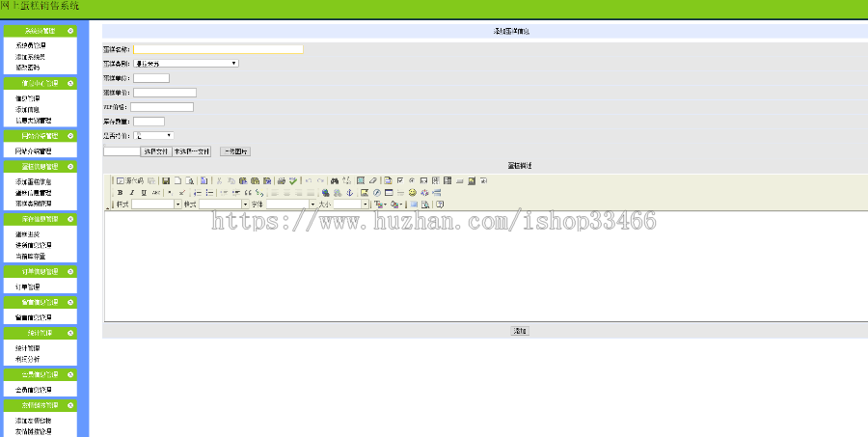Click the Remove Format eraser icon
The height and width of the screenshot is (437, 868).
(x=372, y=180)
